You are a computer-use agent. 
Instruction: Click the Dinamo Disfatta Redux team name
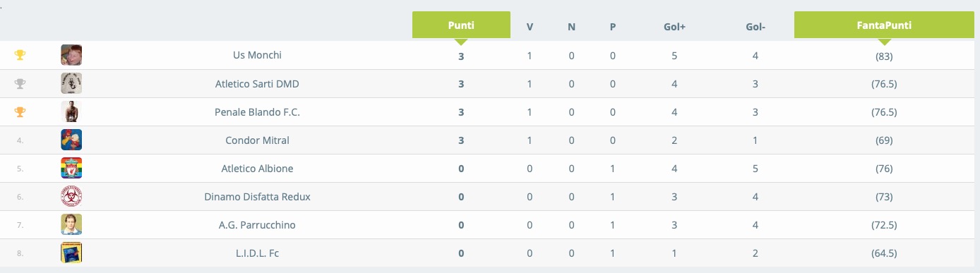257,197
